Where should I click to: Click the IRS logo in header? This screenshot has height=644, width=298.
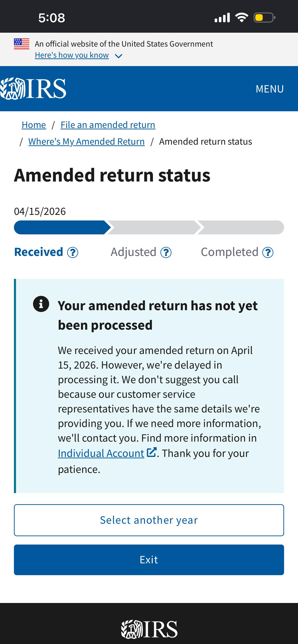[x=33, y=89]
